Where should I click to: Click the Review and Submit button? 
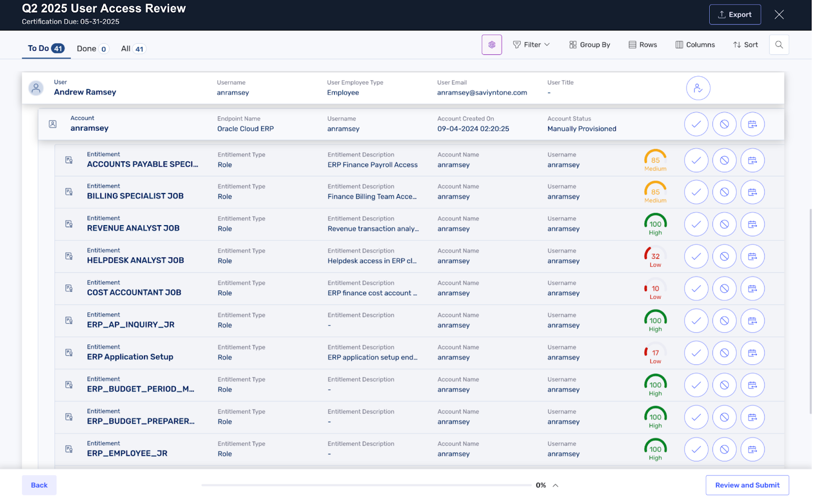click(x=747, y=485)
